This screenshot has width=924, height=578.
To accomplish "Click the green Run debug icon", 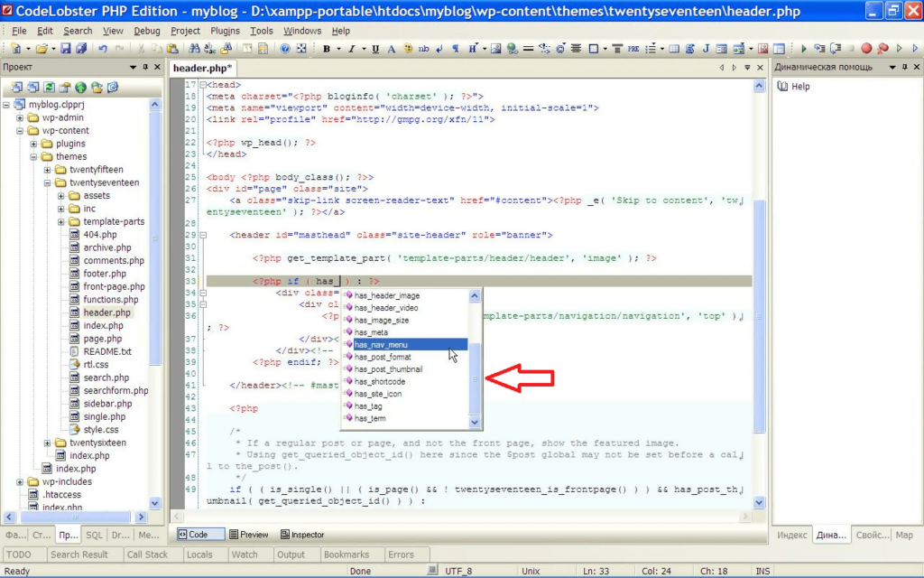I will coord(803,49).
